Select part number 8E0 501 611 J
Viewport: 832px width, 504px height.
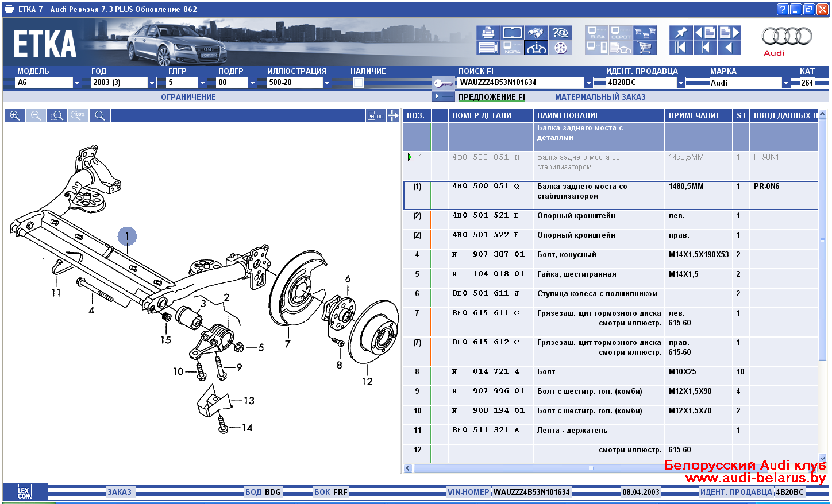(x=486, y=293)
